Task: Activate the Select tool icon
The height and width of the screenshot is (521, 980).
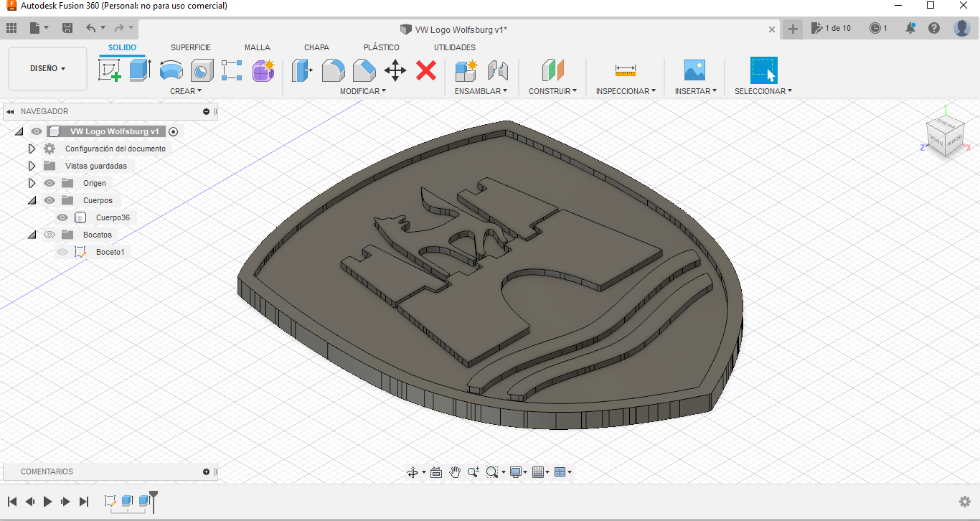Action: point(764,70)
